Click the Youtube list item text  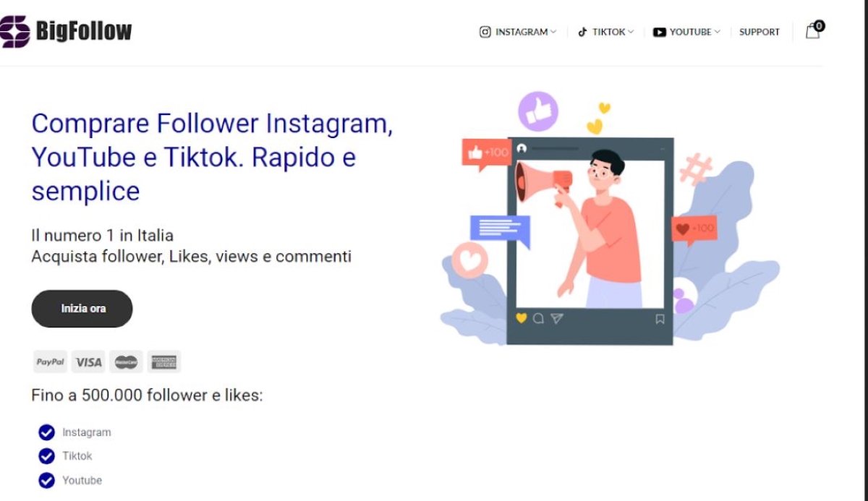tap(82, 480)
